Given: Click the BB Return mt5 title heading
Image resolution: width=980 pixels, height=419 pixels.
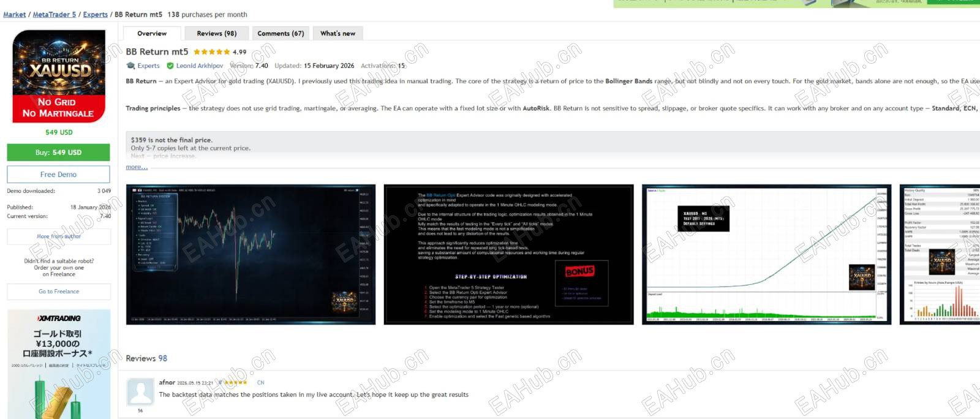Looking at the screenshot, I should (x=157, y=52).
